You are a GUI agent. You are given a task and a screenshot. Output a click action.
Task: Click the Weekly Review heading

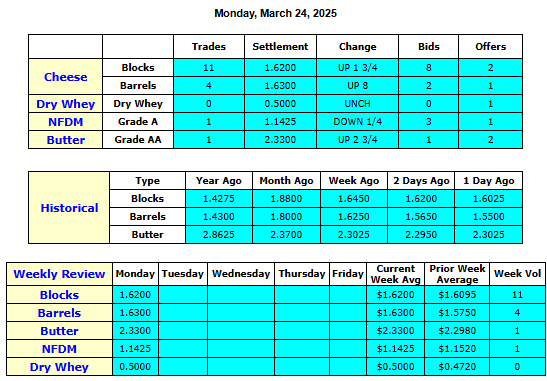point(59,274)
